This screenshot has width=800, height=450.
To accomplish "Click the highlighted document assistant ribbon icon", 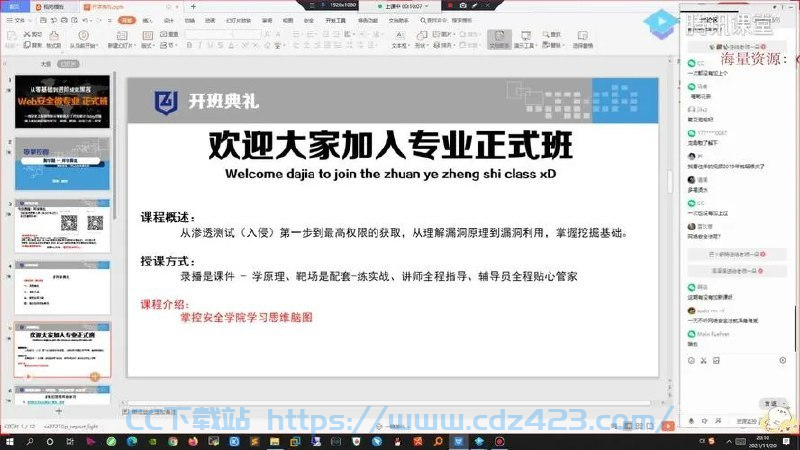I will pos(499,38).
